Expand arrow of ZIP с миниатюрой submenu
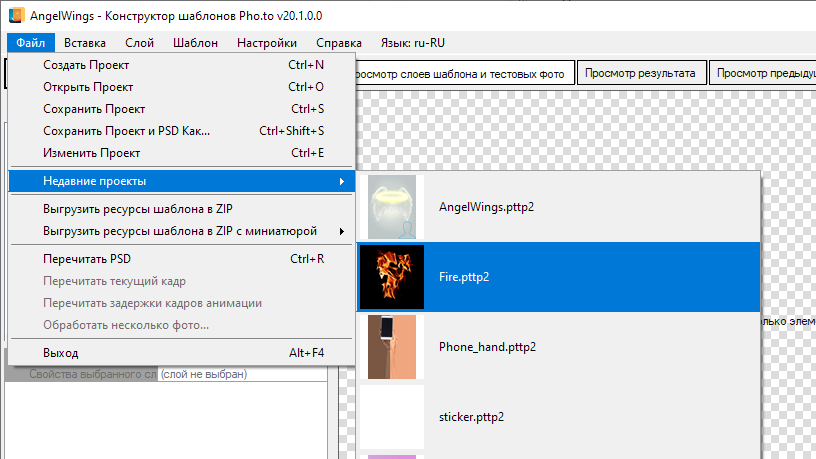 click(342, 231)
